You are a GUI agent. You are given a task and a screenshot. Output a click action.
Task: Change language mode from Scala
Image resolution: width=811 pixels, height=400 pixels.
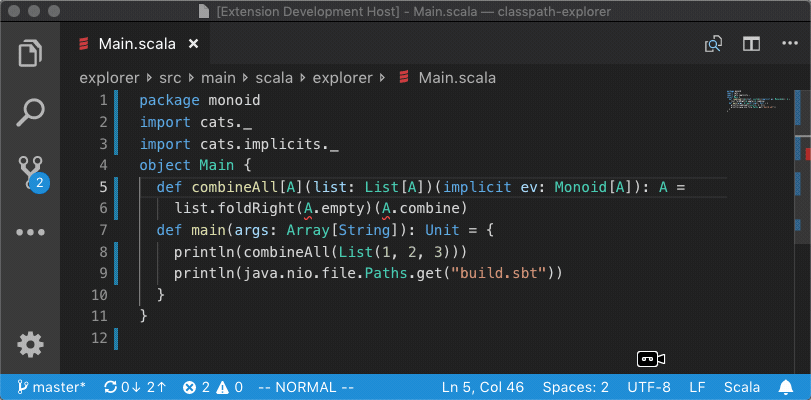pyautogui.click(x=742, y=387)
